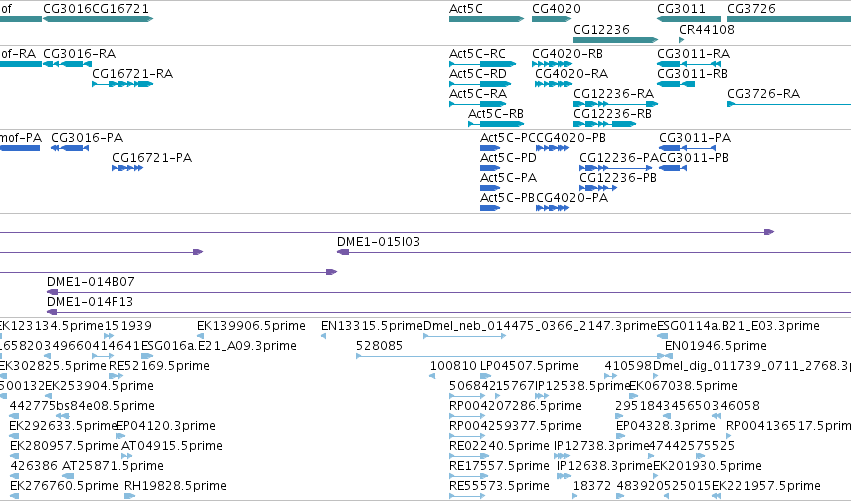Select transcript CG3726-RA
Viewport: 851px width, 501px height.
click(789, 104)
